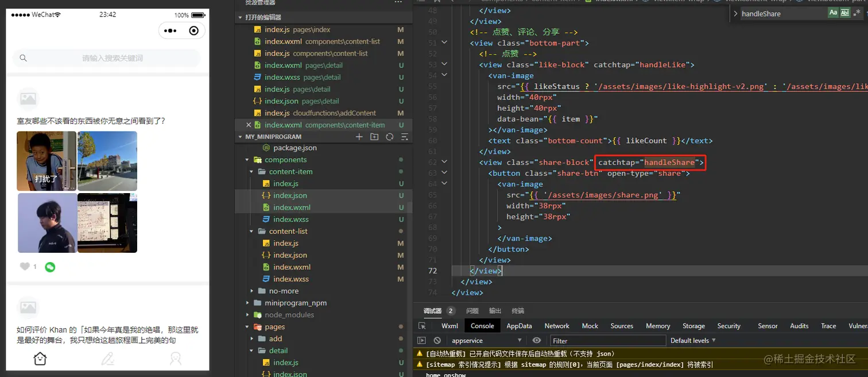
Task: Click the console Filter input field
Action: [607, 341]
